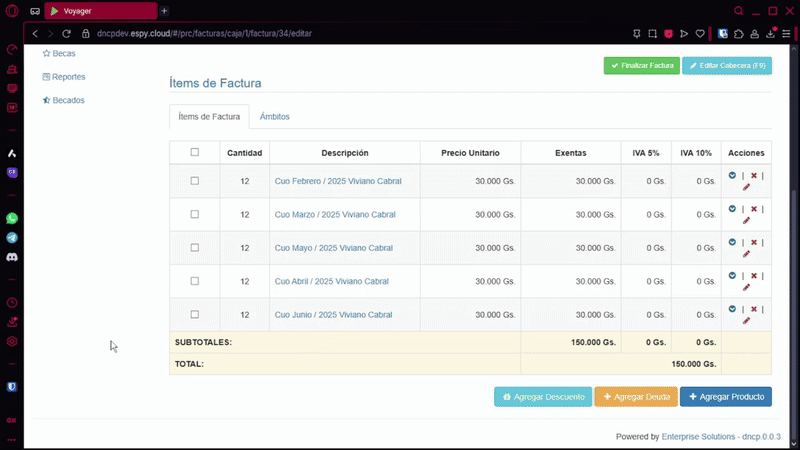Open Bitwarden shield icon in the sidebar
This screenshot has width=800, height=450.
click(x=12, y=386)
